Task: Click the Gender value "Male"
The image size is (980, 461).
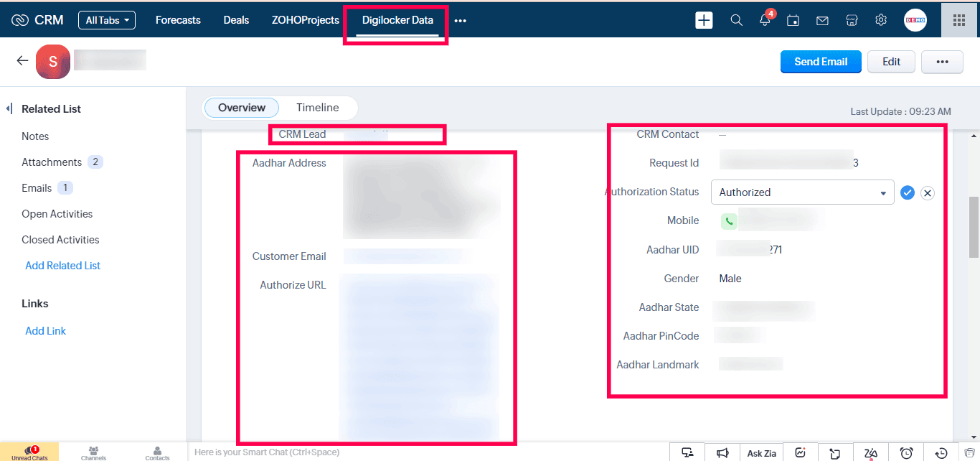Action: 730,279
